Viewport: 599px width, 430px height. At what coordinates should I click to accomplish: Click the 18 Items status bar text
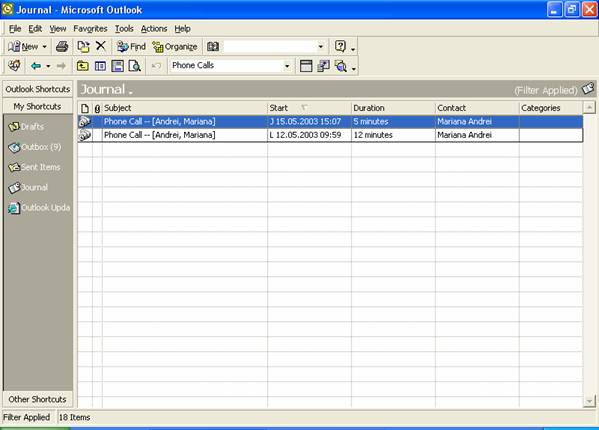coord(74,417)
